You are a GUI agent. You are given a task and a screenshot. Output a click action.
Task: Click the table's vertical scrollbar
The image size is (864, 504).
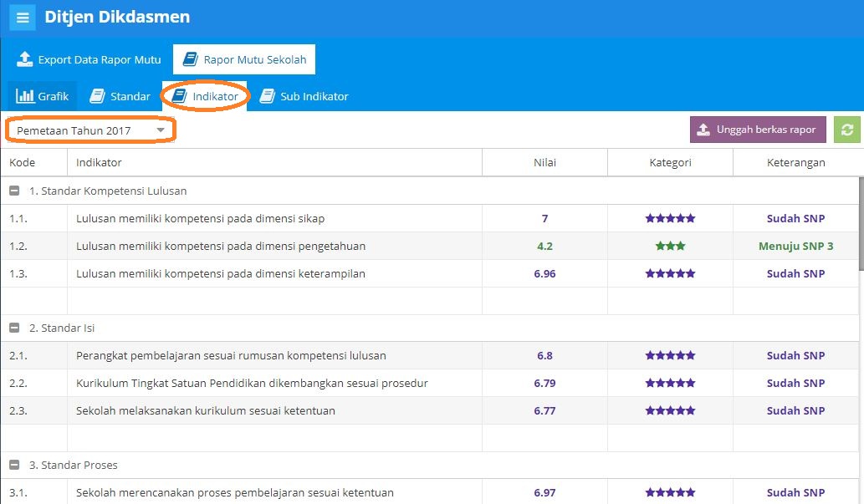[861, 223]
